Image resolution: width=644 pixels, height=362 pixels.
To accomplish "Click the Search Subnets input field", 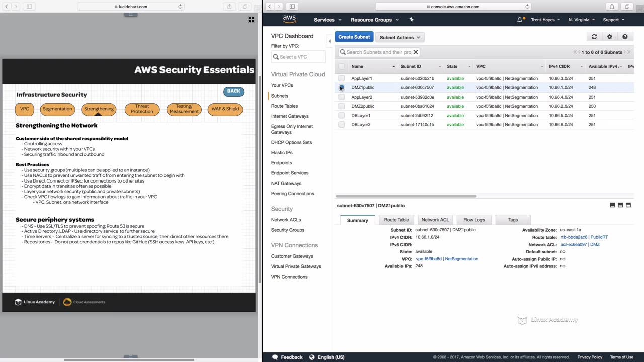I will pyautogui.click(x=379, y=52).
